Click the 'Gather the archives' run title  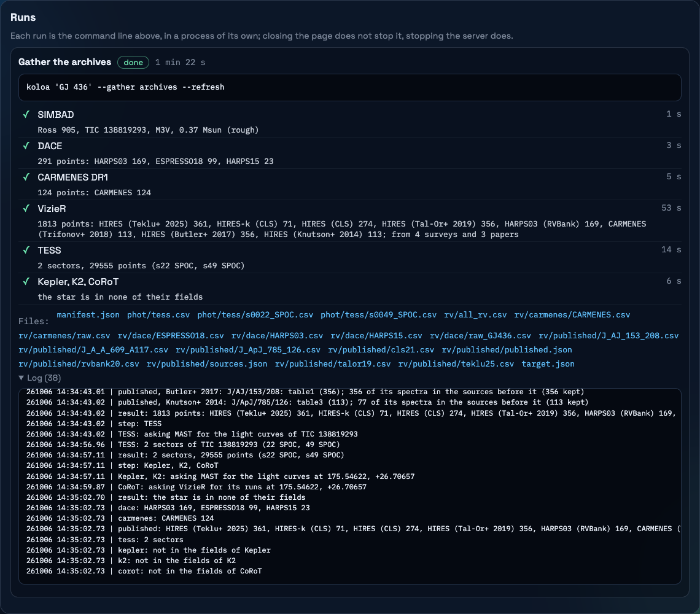point(64,62)
